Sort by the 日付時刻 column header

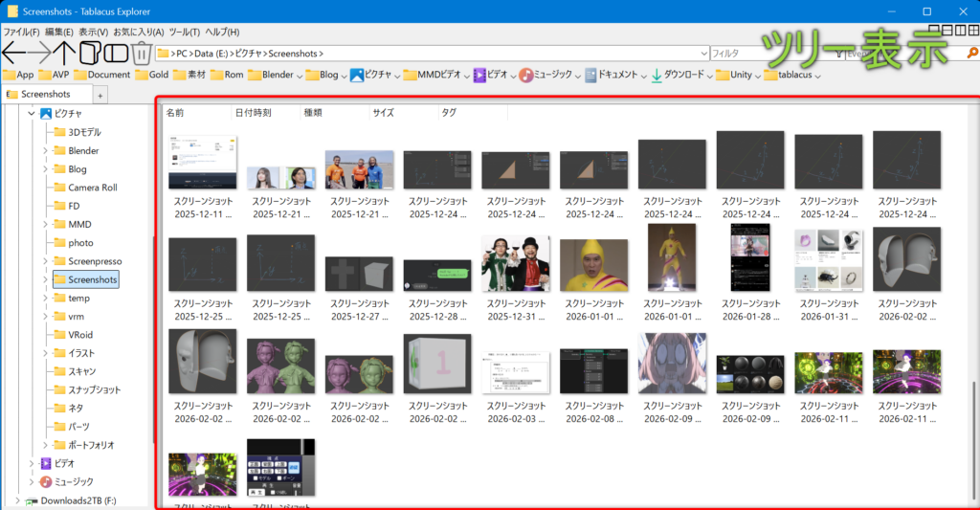(254, 113)
